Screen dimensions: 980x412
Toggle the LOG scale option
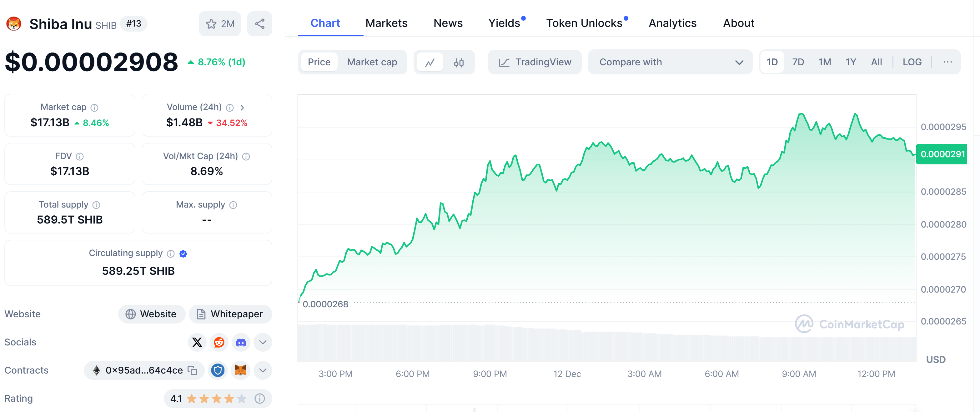click(x=912, y=63)
